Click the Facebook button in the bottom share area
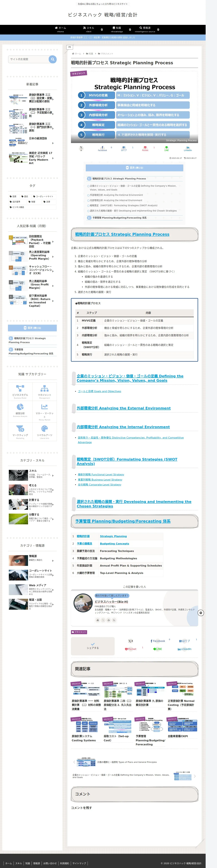217x868 pixels. pos(158,641)
